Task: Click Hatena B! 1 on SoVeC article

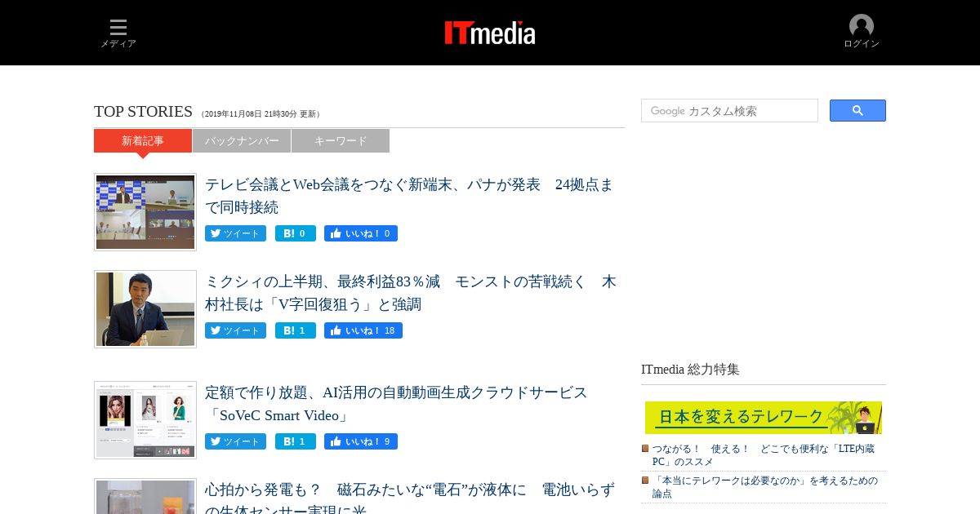Action: (296, 441)
